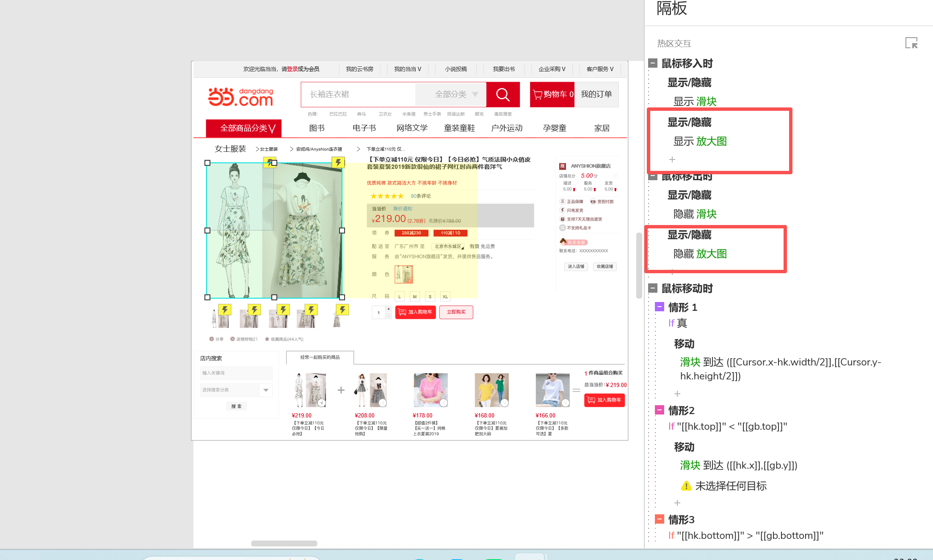Viewport: 933px width, 560px height.
Task: Click plus icon under 显示 放大图 action
Action: (672, 159)
